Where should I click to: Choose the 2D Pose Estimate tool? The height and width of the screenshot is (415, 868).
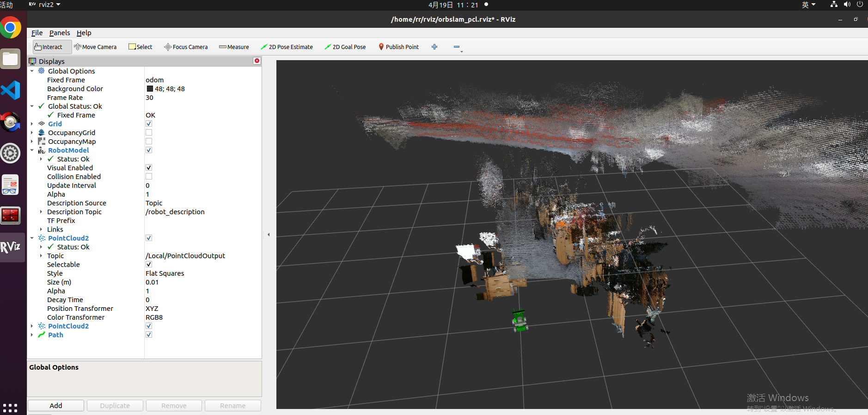(287, 47)
